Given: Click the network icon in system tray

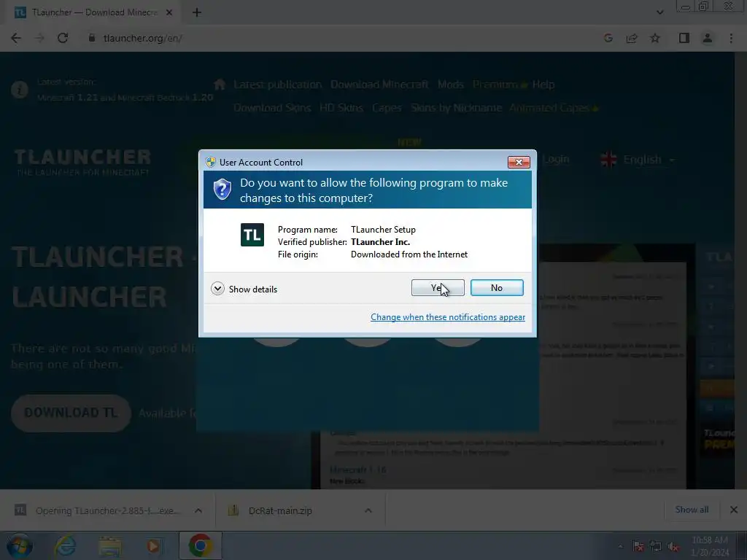Looking at the screenshot, I should point(656,547).
